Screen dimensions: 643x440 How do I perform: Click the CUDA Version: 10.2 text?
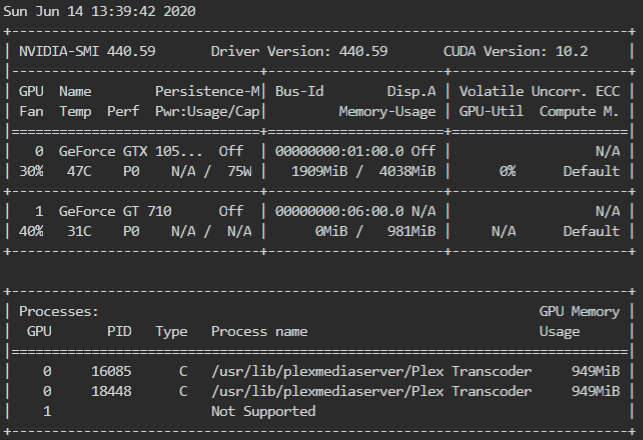click(x=515, y=52)
